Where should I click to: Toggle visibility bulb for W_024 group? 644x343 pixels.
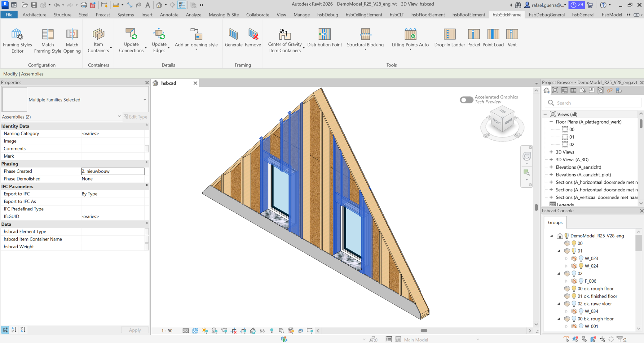click(581, 266)
